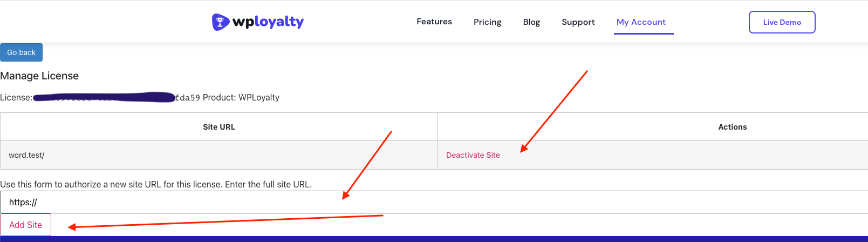Select Support in the top navigation
Screen dimensions: 868x242
[x=578, y=22]
